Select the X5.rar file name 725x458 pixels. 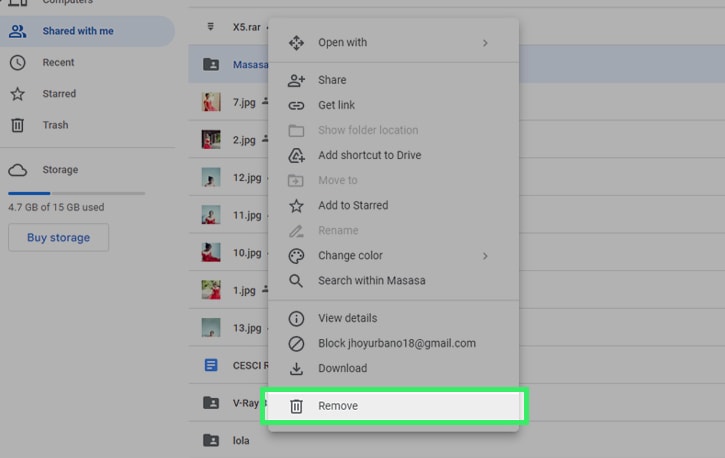click(x=246, y=27)
